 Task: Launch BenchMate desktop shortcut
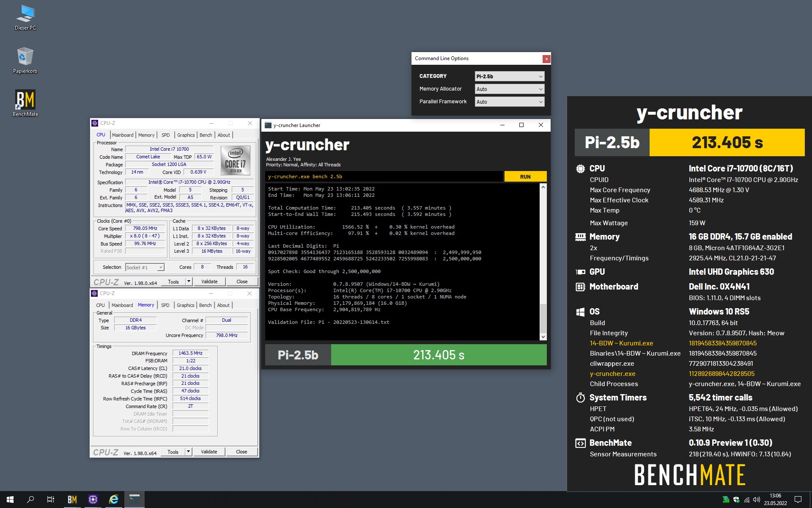coord(25,103)
